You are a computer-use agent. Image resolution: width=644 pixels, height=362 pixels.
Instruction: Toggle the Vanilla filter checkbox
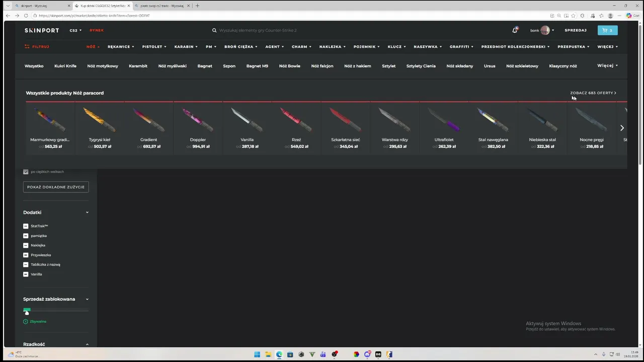(x=26, y=274)
